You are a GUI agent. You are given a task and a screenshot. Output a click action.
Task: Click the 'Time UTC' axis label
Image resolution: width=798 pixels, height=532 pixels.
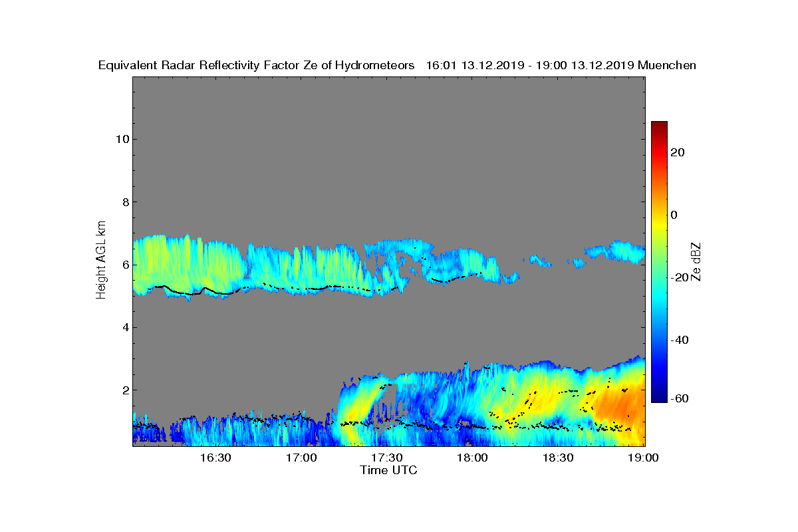[389, 470]
